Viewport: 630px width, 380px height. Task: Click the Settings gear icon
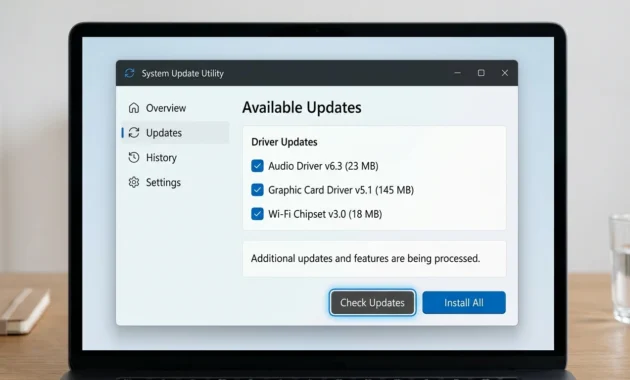pos(134,182)
